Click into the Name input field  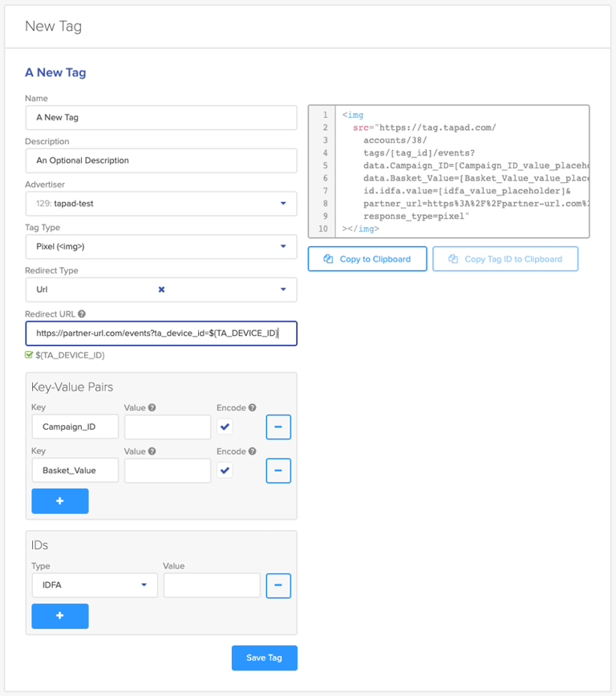(x=160, y=117)
